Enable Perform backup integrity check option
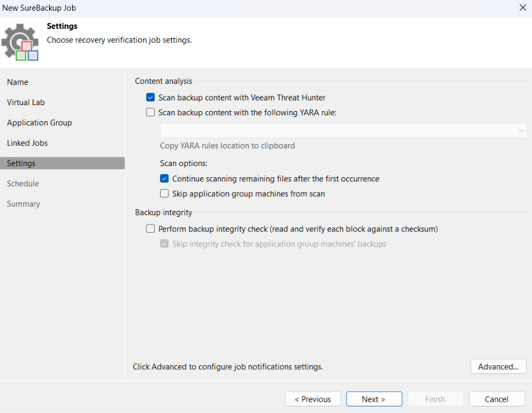The height and width of the screenshot is (413, 532). point(151,229)
